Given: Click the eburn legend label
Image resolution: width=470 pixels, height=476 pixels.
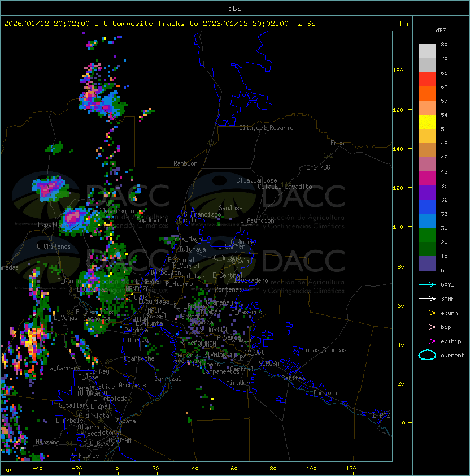Looking at the screenshot, I should click(x=449, y=313).
